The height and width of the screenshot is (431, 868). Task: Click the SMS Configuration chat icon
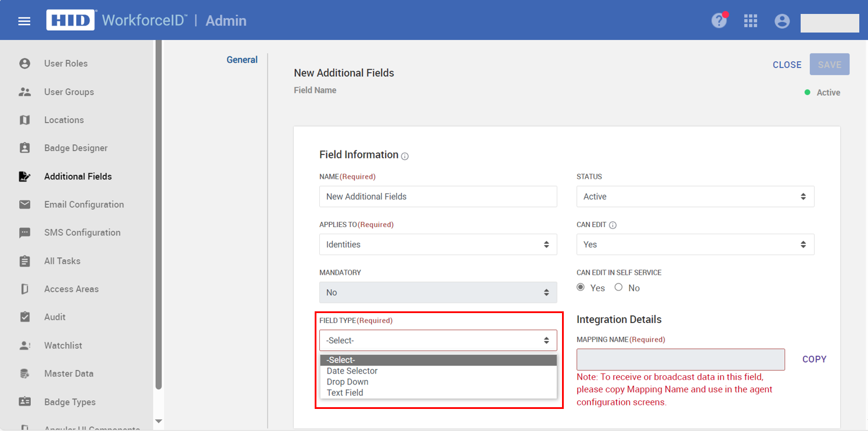(24, 233)
